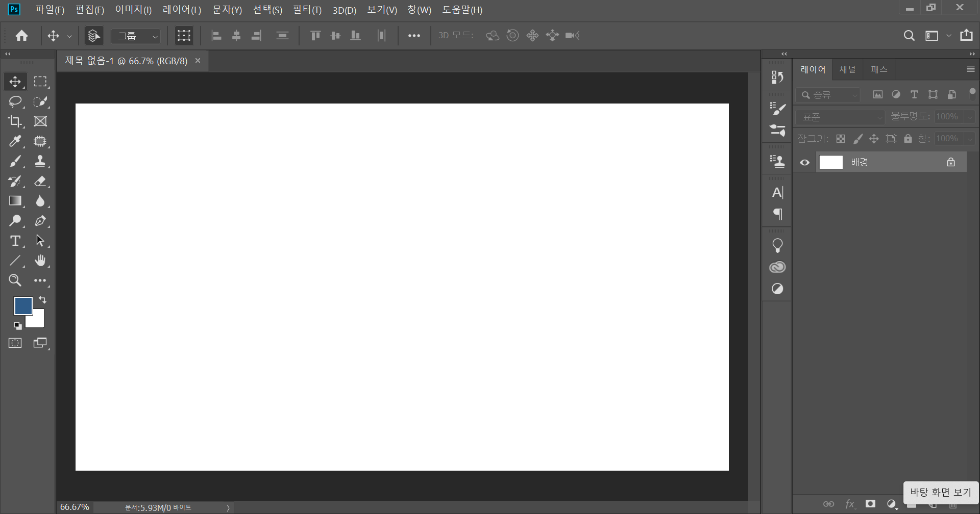The image size is (980, 514).
Task: Choose the Gradient tool
Action: [15, 201]
